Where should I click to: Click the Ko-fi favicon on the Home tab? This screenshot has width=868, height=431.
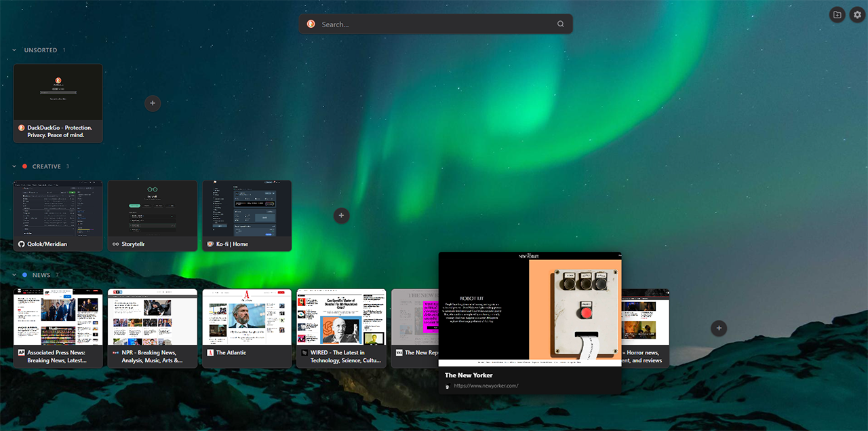(210, 244)
